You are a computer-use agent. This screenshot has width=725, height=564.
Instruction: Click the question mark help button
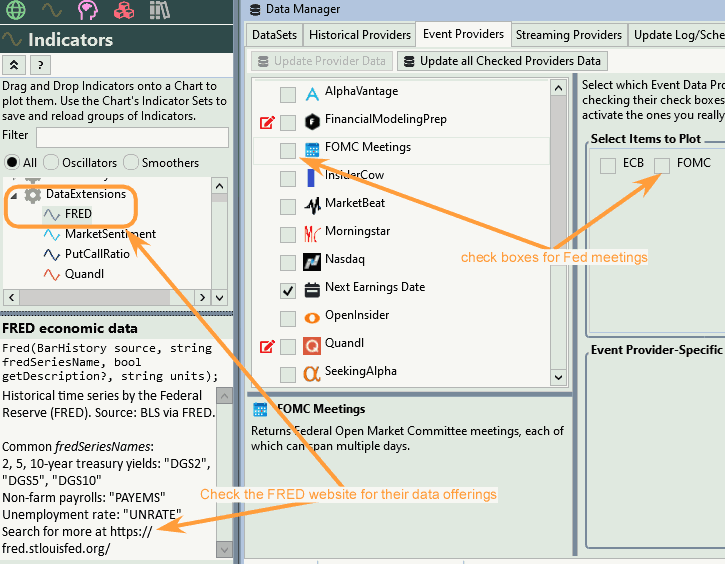pos(40,65)
